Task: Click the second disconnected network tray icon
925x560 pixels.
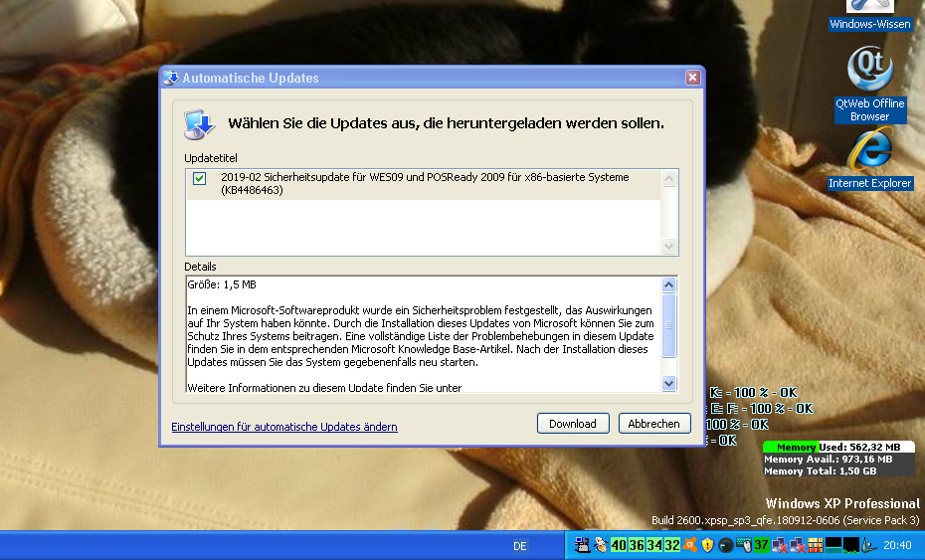Action: point(798,545)
